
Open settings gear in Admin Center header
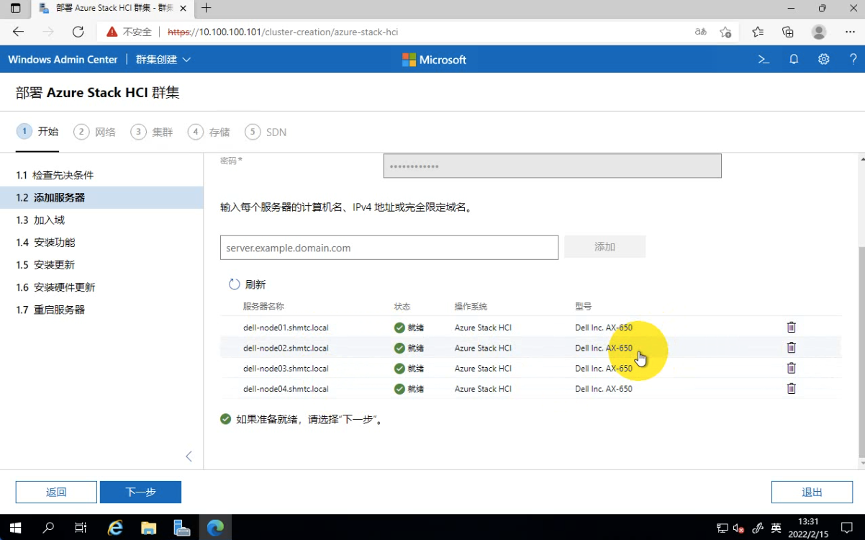tap(823, 59)
